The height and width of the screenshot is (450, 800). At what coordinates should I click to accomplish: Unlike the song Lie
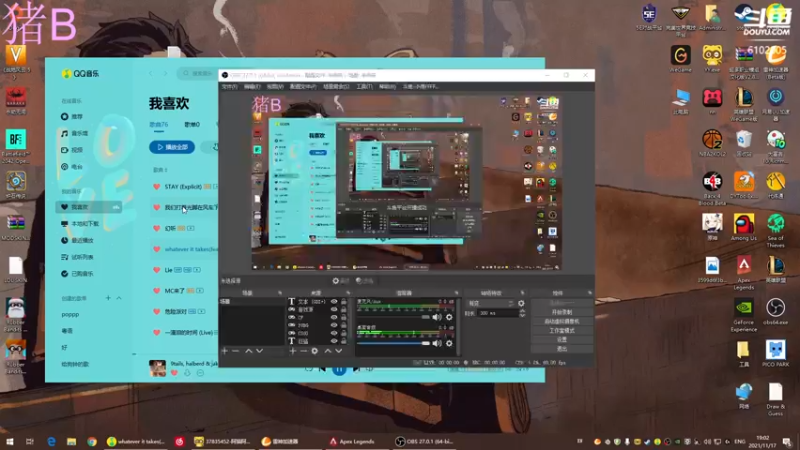coord(157,270)
